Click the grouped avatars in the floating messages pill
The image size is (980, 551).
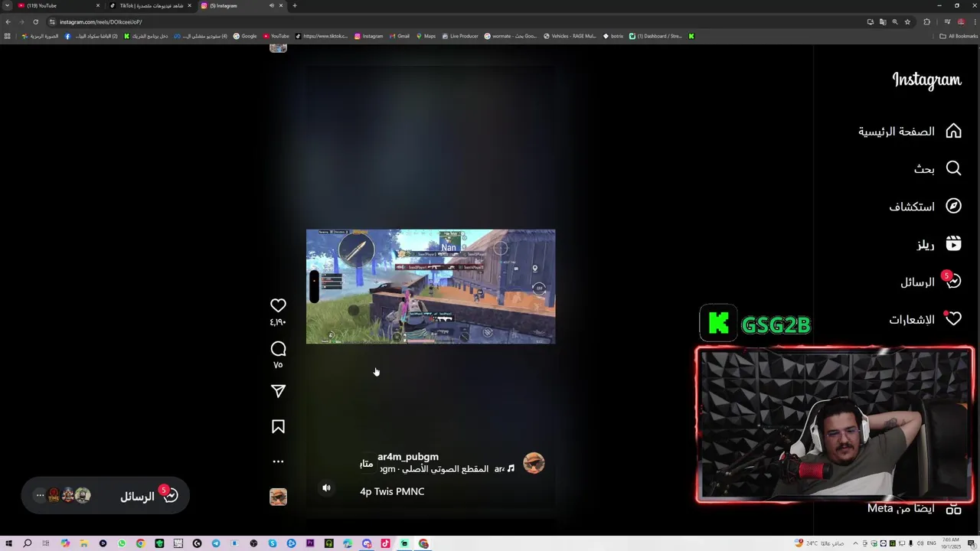coord(68,495)
